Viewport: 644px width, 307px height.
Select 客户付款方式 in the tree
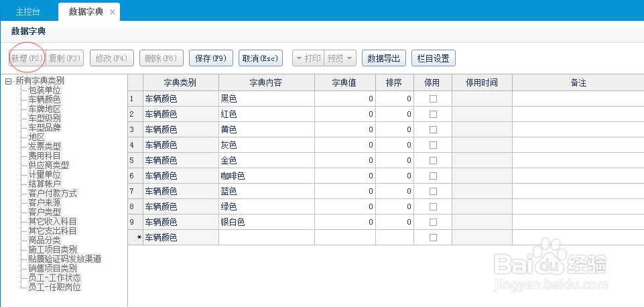[x=52, y=193]
